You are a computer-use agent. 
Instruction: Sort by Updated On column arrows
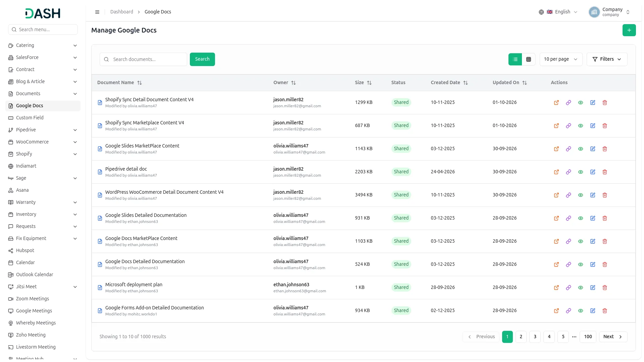coord(525,83)
